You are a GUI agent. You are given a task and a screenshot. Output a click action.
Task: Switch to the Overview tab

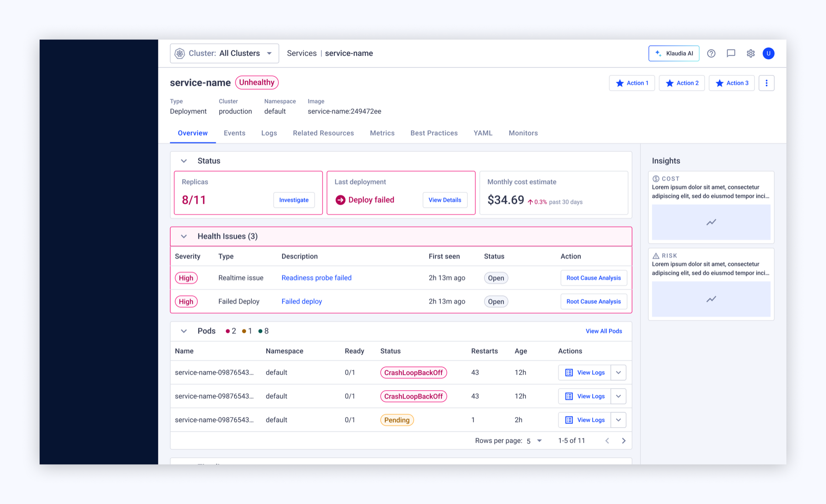click(193, 133)
